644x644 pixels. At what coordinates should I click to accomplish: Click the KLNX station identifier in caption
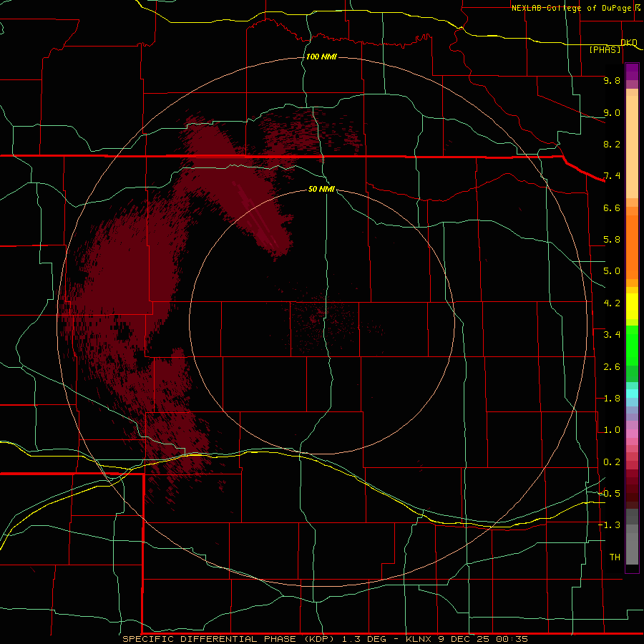(419, 639)
